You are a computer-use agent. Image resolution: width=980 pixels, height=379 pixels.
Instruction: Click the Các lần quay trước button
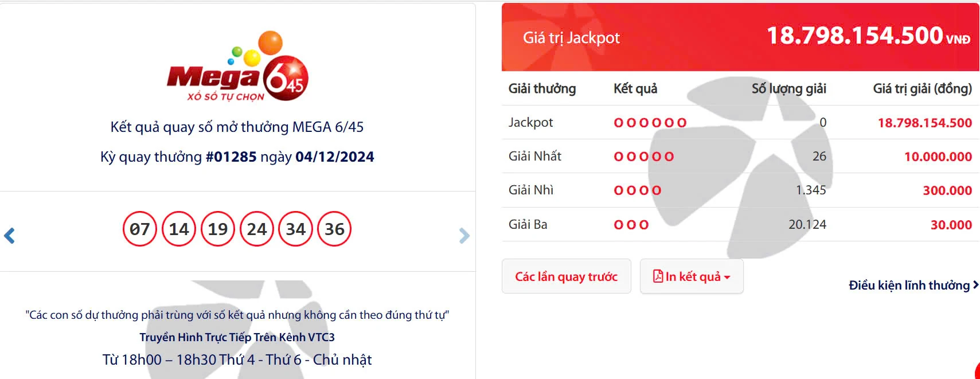[566, 276]
